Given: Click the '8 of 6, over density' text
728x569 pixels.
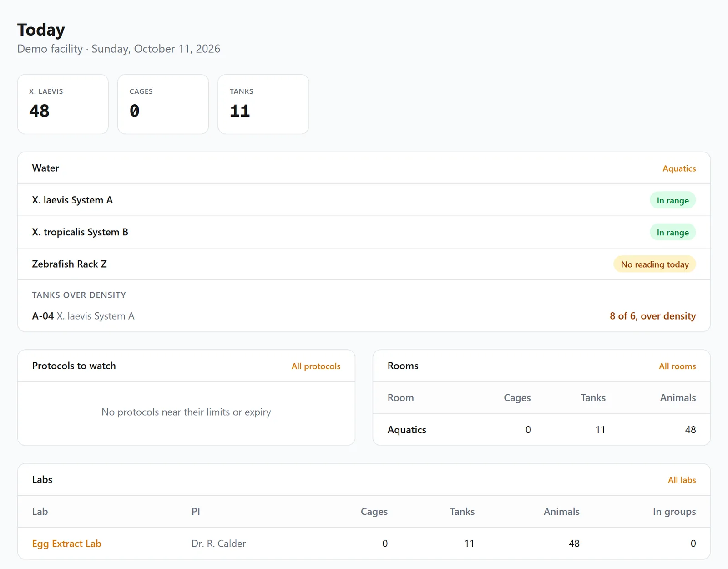Looking at the screenshot, I should [652, 316].
